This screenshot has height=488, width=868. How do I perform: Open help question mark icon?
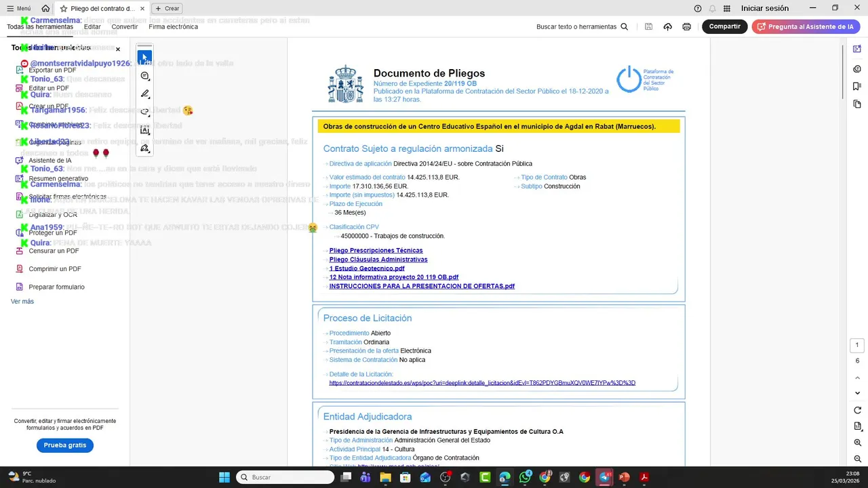698,8
